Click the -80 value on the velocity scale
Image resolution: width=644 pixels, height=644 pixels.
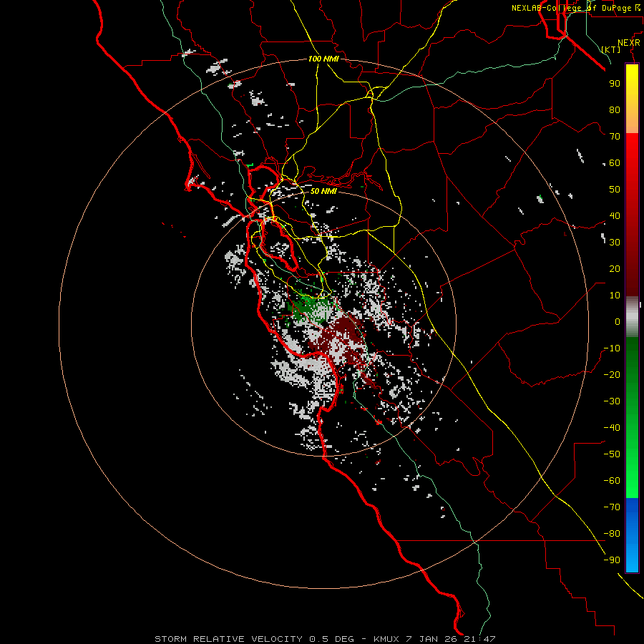pos(612,534)
